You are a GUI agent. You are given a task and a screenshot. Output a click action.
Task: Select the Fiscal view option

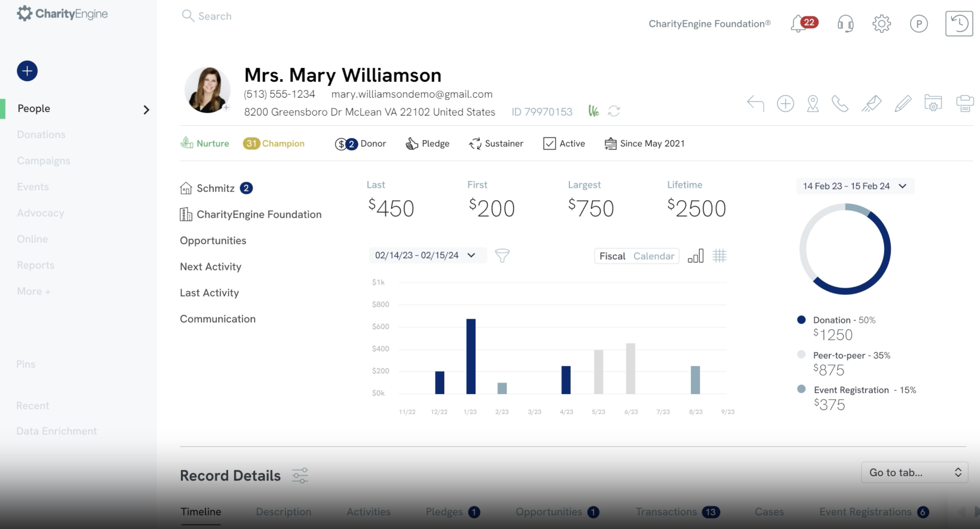pos(612,256)
